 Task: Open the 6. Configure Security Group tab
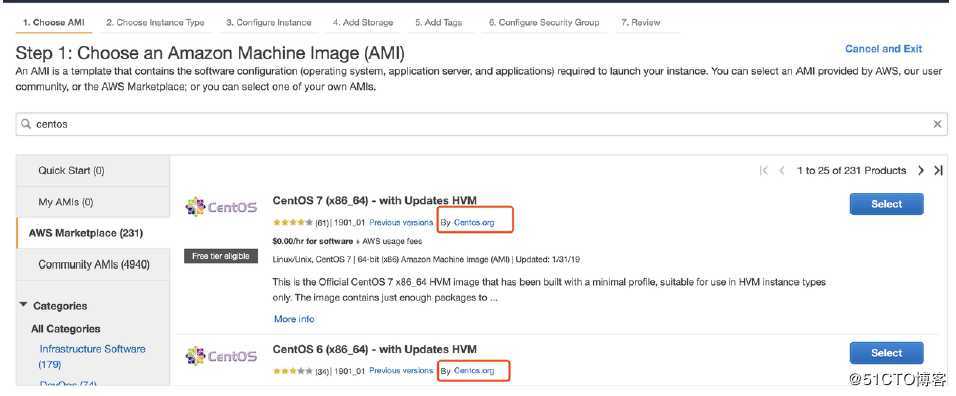click(544, 22)
